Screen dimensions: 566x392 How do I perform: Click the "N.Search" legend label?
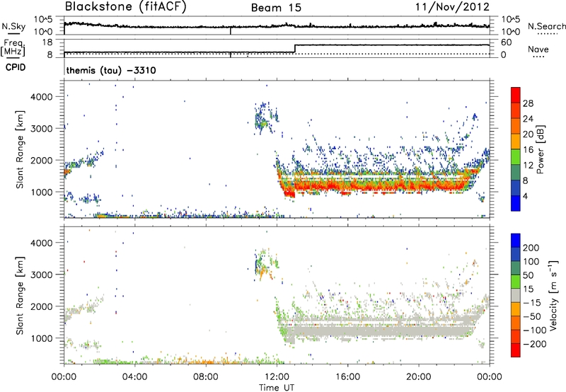pos(547,26)
